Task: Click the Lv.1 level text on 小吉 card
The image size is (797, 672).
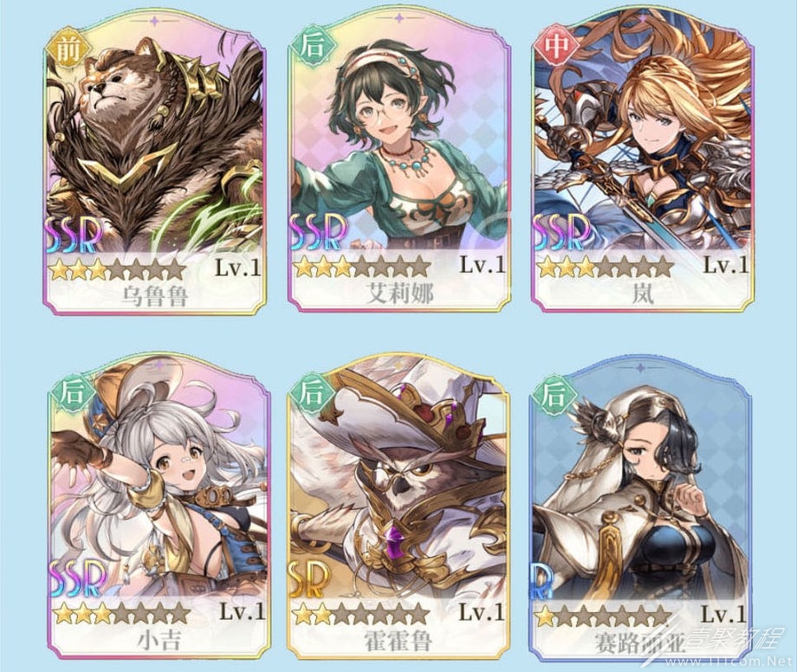Action: 242,611
